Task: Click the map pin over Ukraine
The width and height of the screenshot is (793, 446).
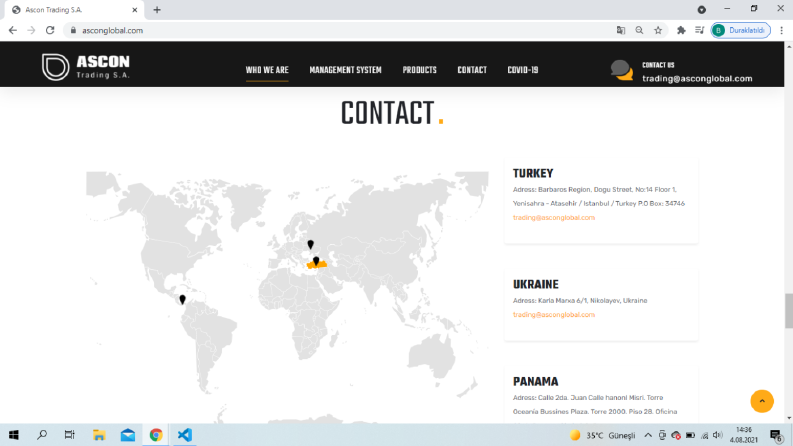Action: tap(311, 245)
